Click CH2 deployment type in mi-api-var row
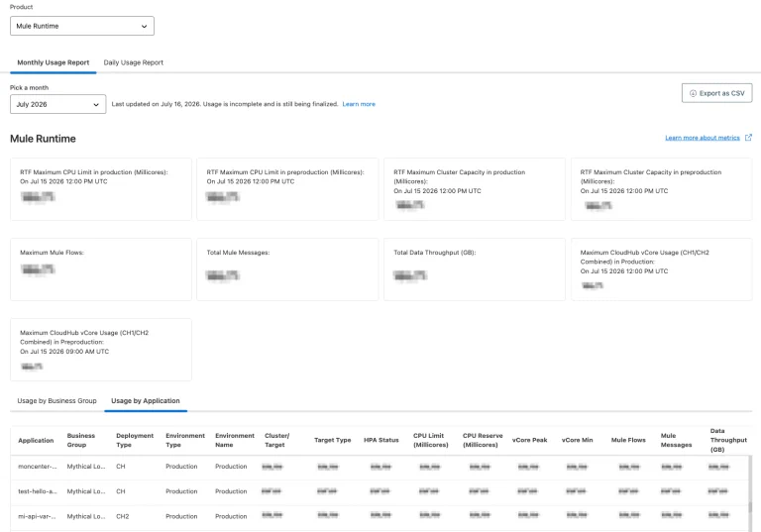 click(x=122, y=516)
